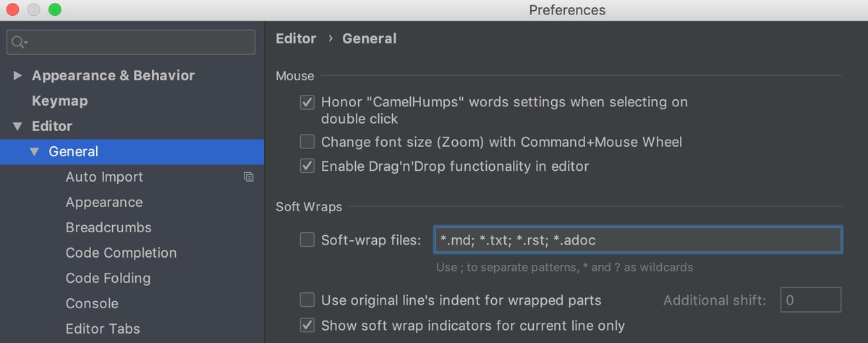Collapse the Editor tree node
The width and height of the screenshot is (868, 343).
point(18,126)
